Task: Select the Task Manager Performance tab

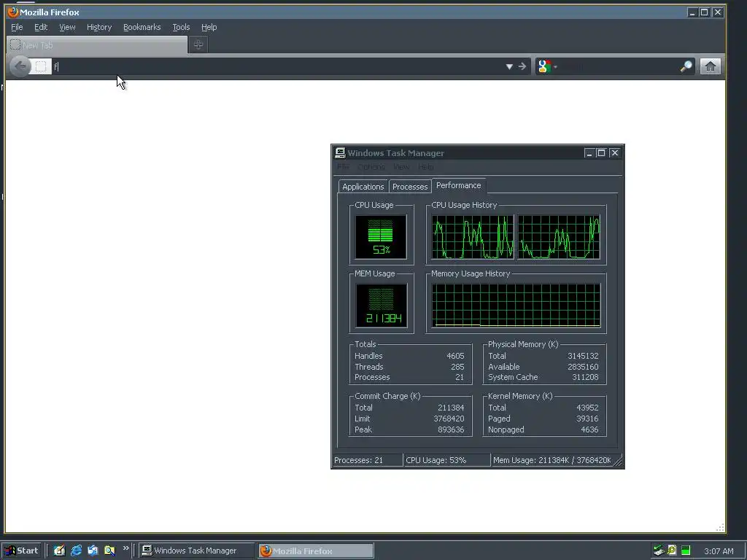Action: point(458,185)
